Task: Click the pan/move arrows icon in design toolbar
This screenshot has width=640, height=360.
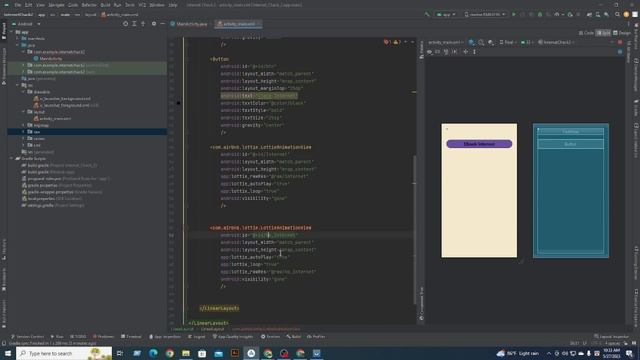Action: point(466,52)
